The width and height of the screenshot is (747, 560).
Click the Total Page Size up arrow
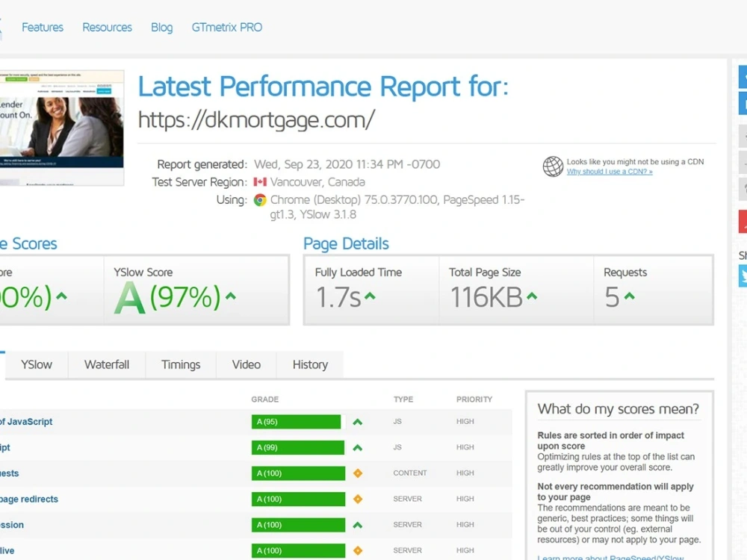[532, 296]
